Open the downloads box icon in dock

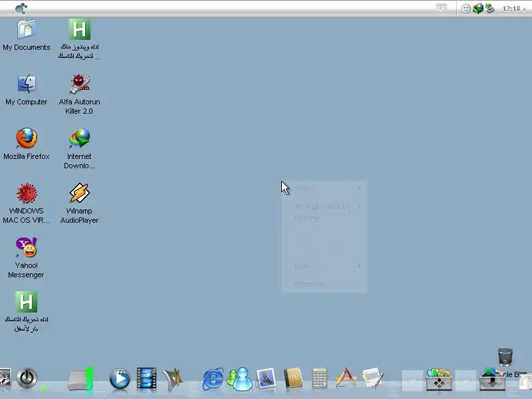[492, 380]
